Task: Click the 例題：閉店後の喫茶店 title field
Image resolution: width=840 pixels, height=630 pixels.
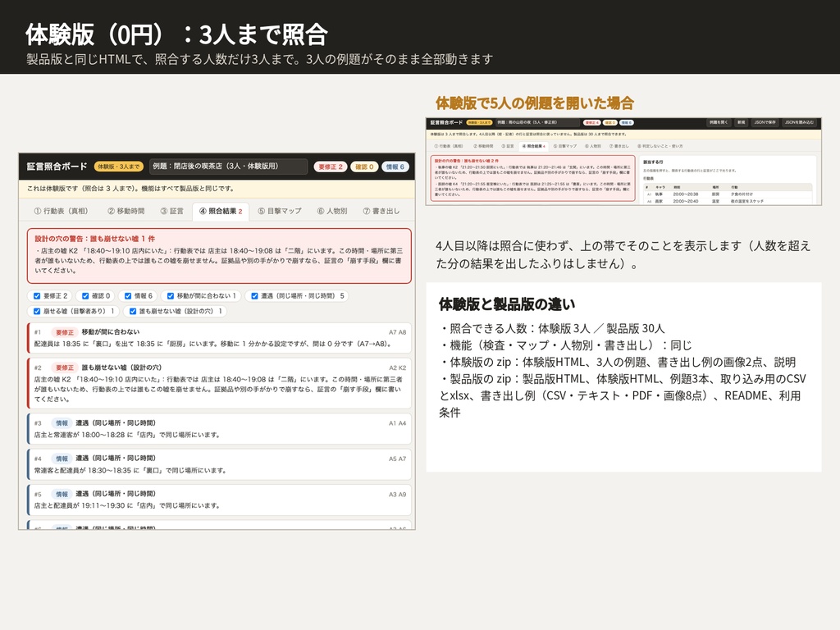Action: 228,167
